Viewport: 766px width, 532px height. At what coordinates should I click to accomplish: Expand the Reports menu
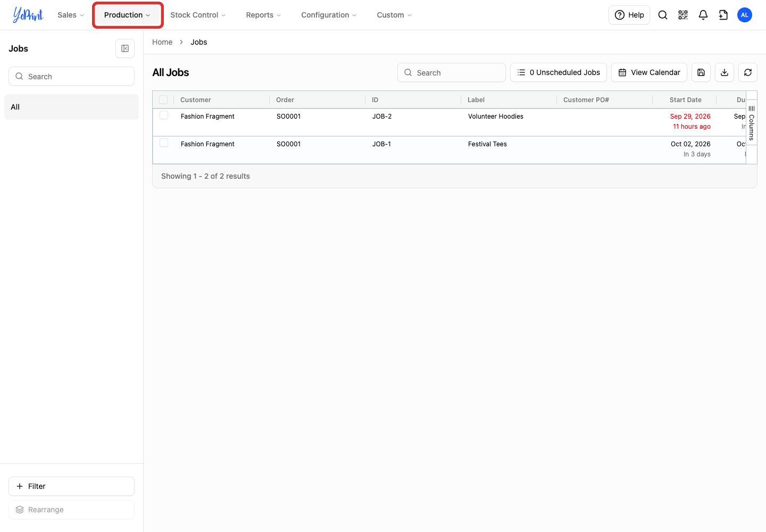tap(263, 15)
